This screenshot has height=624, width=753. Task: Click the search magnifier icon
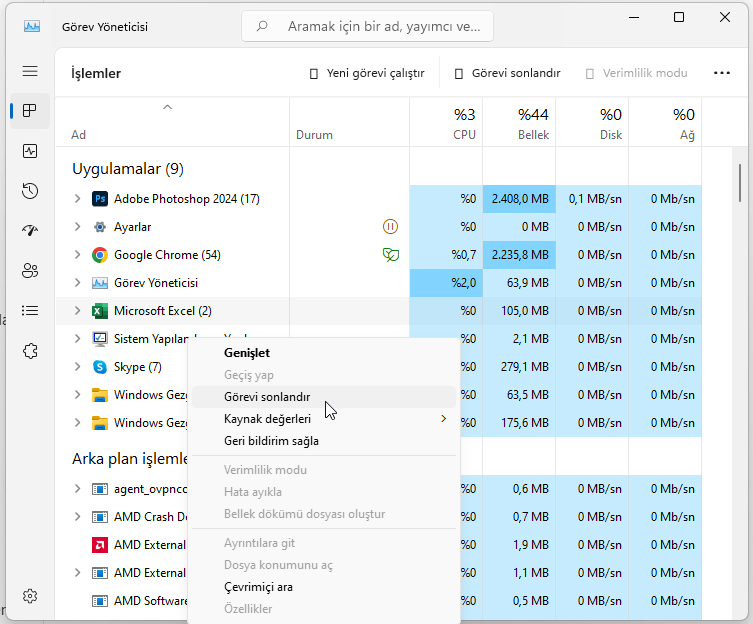[x=262, y=26]
